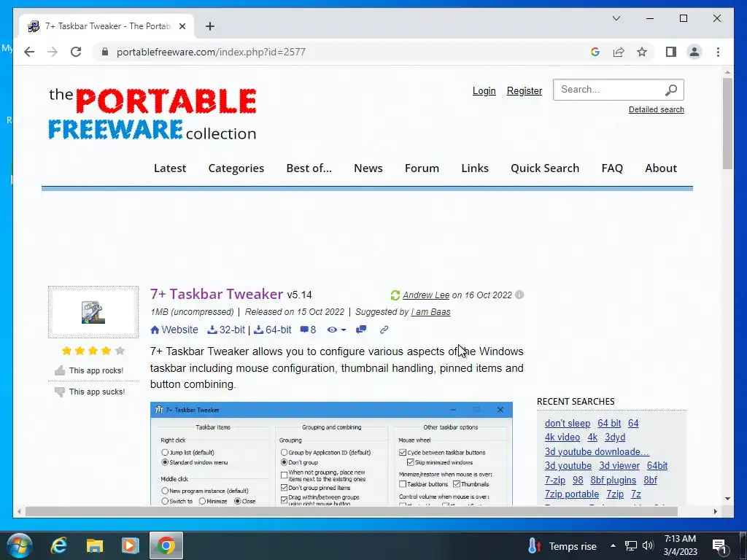The image size is (747, 560).
Task: Click recent search 4k video
Action: pyautogui.click(x=562, y=437)
